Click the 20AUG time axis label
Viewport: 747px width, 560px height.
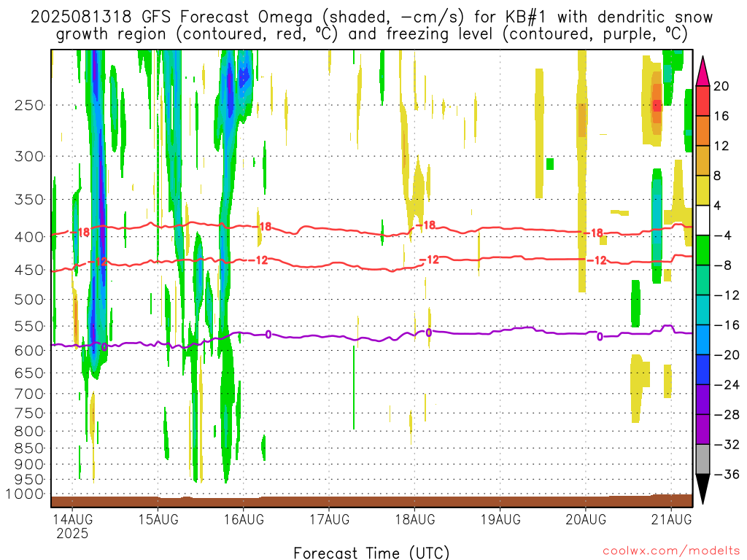[586, 519]
